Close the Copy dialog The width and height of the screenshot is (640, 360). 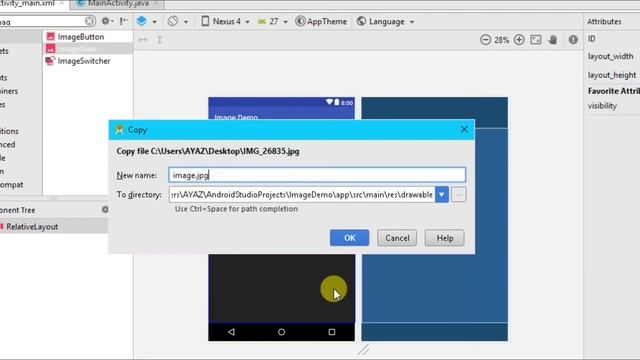pyautogui.click(x=464, y=130)
